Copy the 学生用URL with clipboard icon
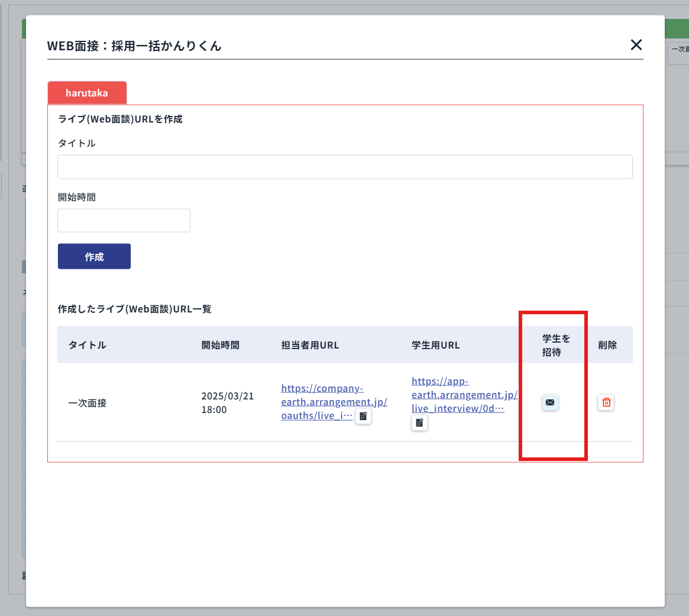 (419, 423)
